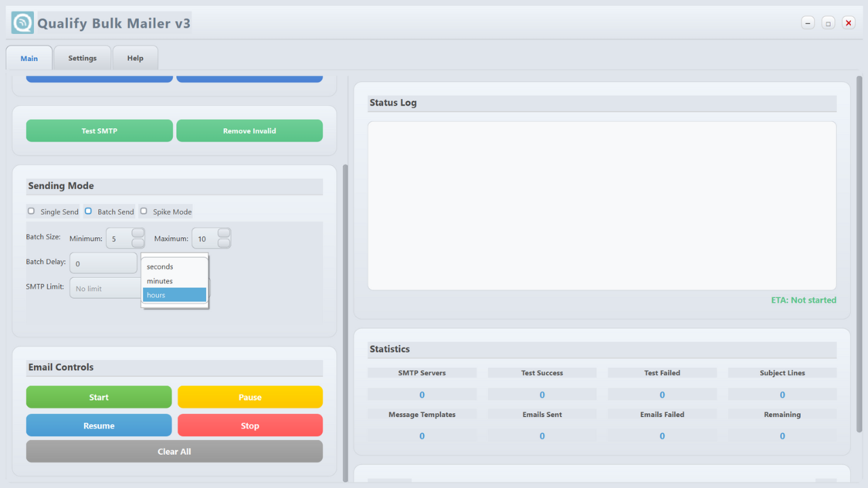Open the Help tab

click(x=135, y=58)
